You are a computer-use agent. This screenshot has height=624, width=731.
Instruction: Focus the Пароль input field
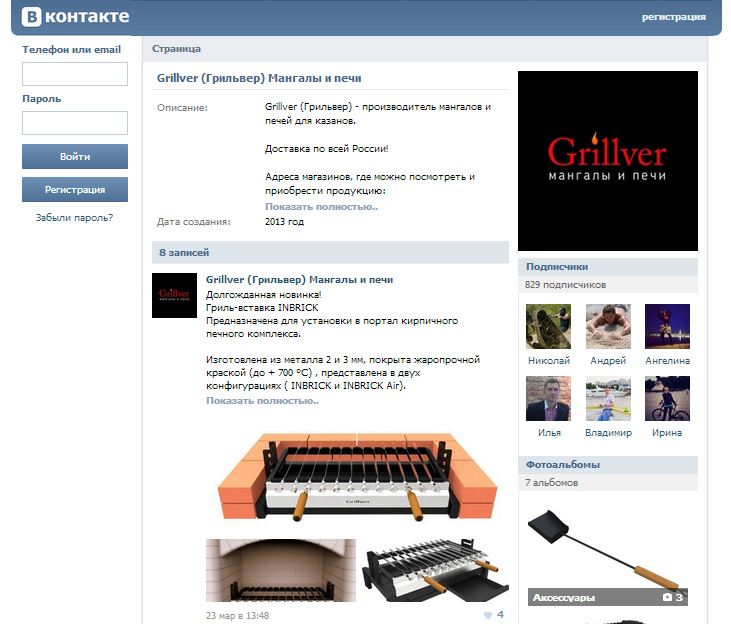point(75,123)
